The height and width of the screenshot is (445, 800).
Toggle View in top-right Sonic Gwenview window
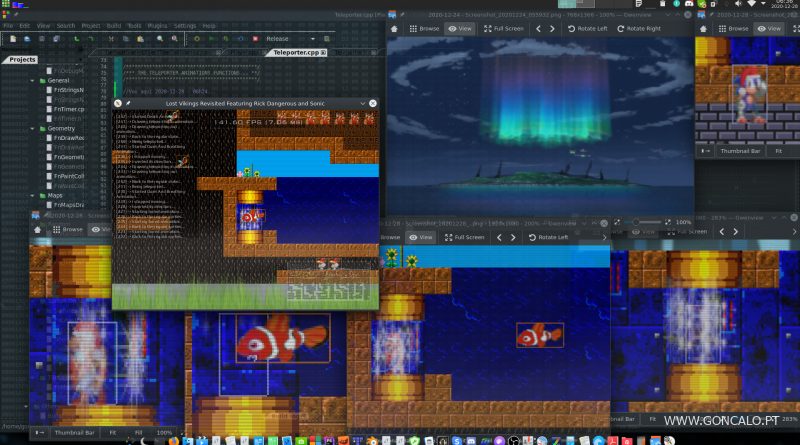pyautogui.click(x=769, y=29)
